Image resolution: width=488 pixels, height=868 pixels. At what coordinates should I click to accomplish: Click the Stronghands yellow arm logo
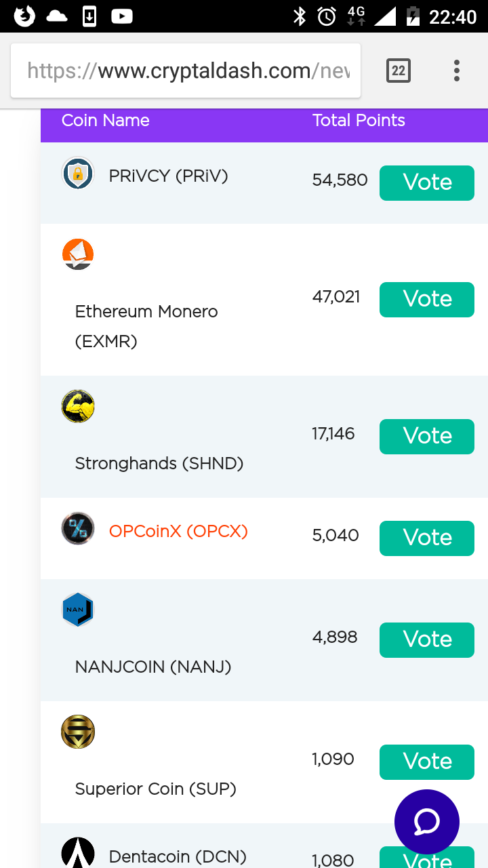[78, 406]
